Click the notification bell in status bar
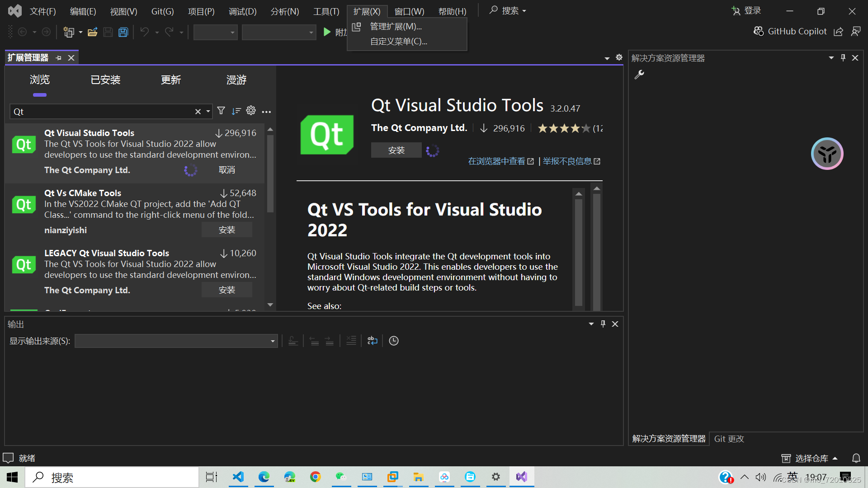Viewport: 868px width, 488px height. [x=856, y=458]
